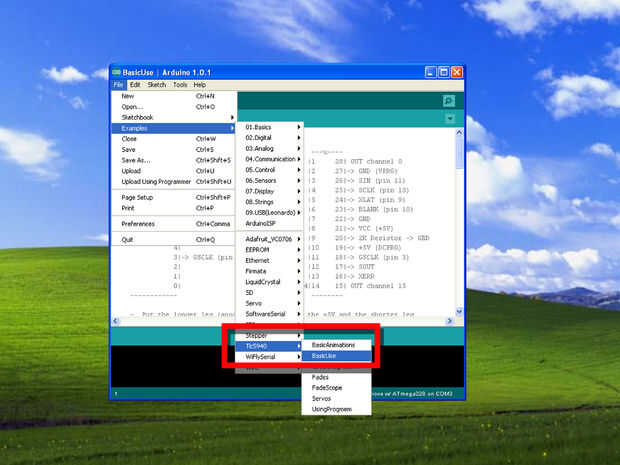The height and width of the screenshot is (465, 620).
Task: Choose Open... from the File menu
Action: (174, 107)
